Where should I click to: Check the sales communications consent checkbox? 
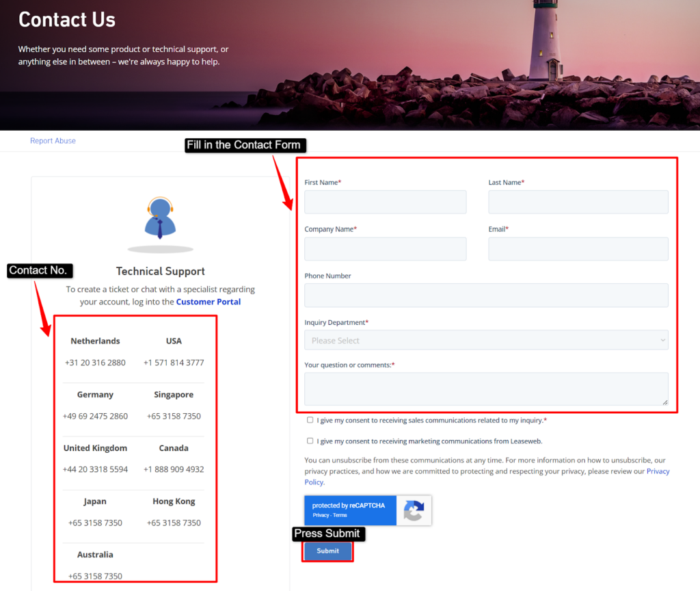(310, 420)
